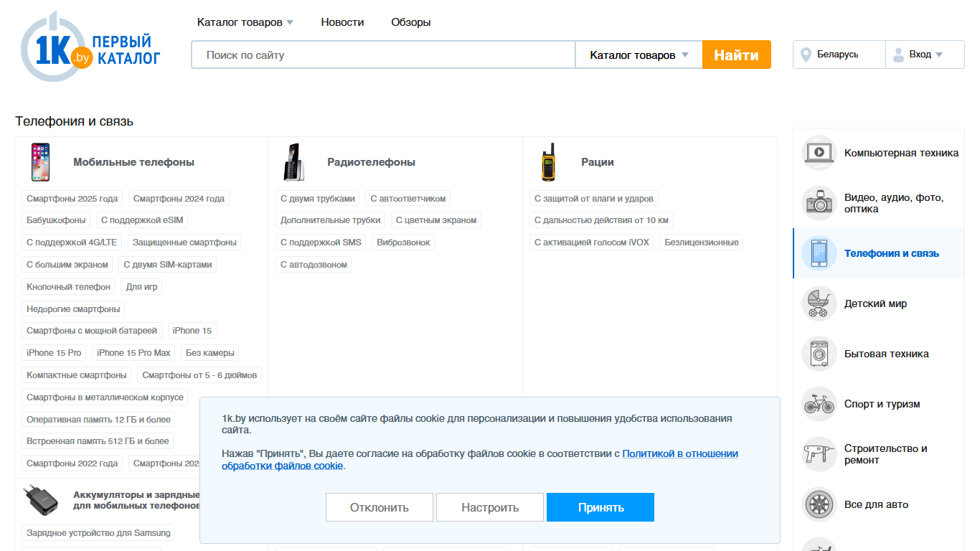980x551 pixels.
Task: Select the Защищенные смартфоны tag
Action: (184, 242)
